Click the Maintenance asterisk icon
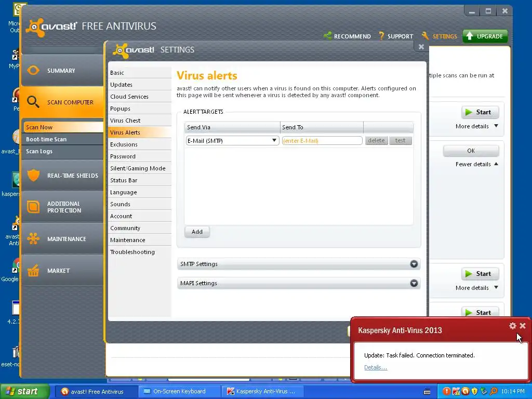Image resolution: width=532 pixels, height=399 pixels. coord(33,238)
